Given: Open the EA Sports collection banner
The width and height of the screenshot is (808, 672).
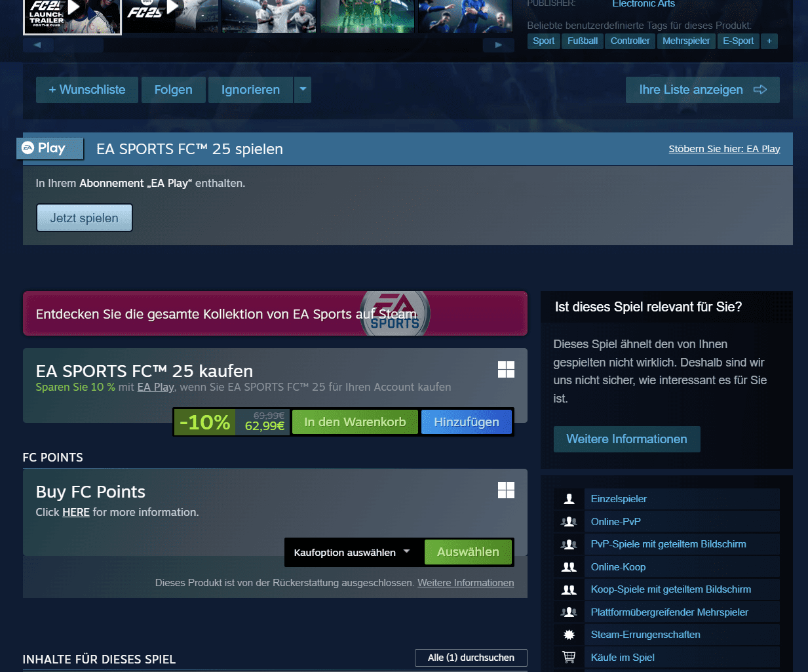Looking at the screenshot, I should pyautogui.click(x=275, y=313).
